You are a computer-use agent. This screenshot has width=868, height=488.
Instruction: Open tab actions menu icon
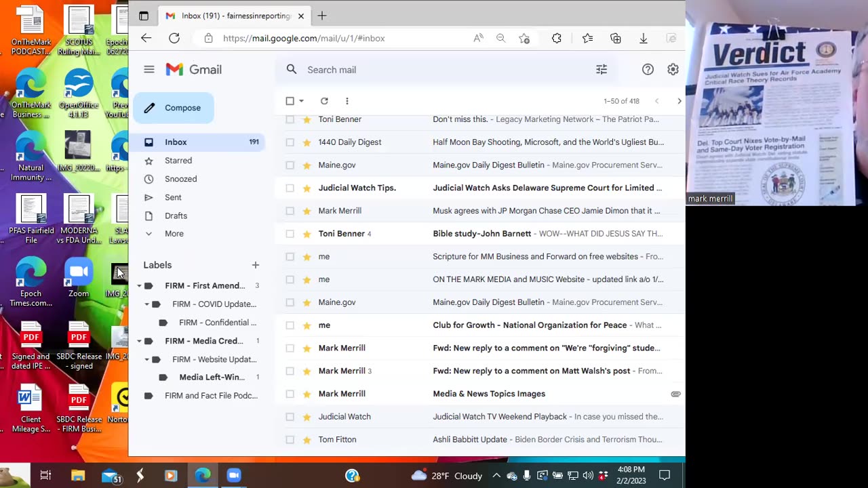144,16
